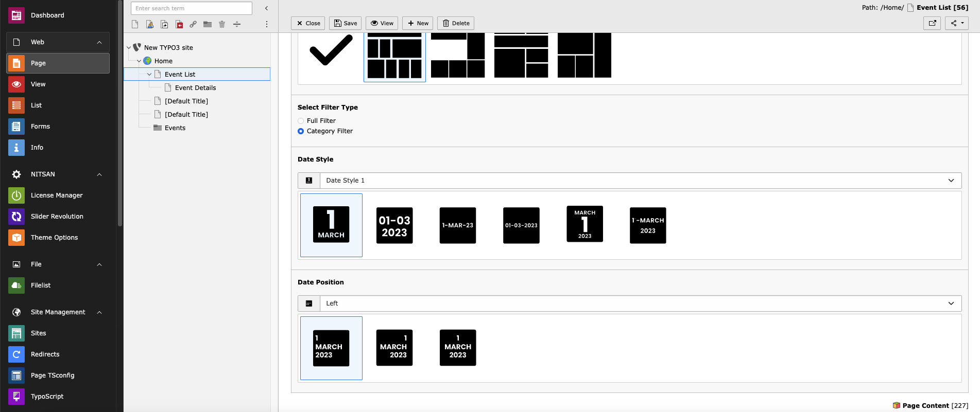This screenshot has height=412, width=980.
Task: Click the share icon in top toolbar
Action: pos(957,23)
